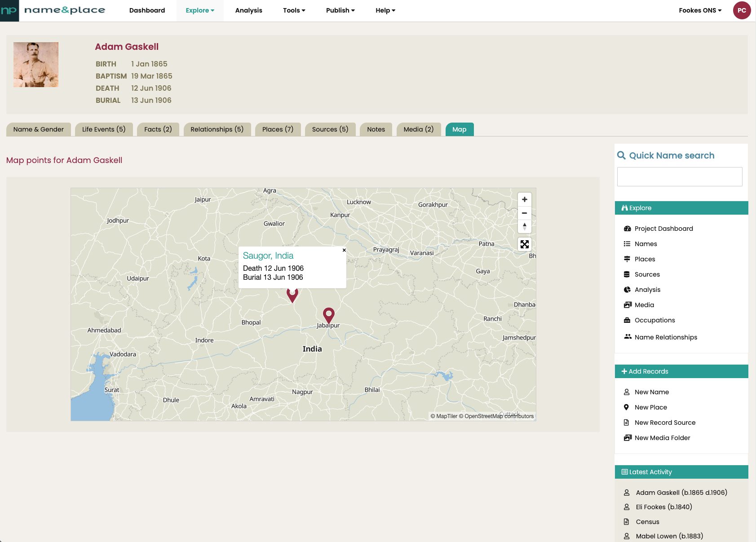Image resolution: width=756 pixels, height=542 pixels.
Task: Expand the Publish dropdown menu
Action: click(340, 10)
